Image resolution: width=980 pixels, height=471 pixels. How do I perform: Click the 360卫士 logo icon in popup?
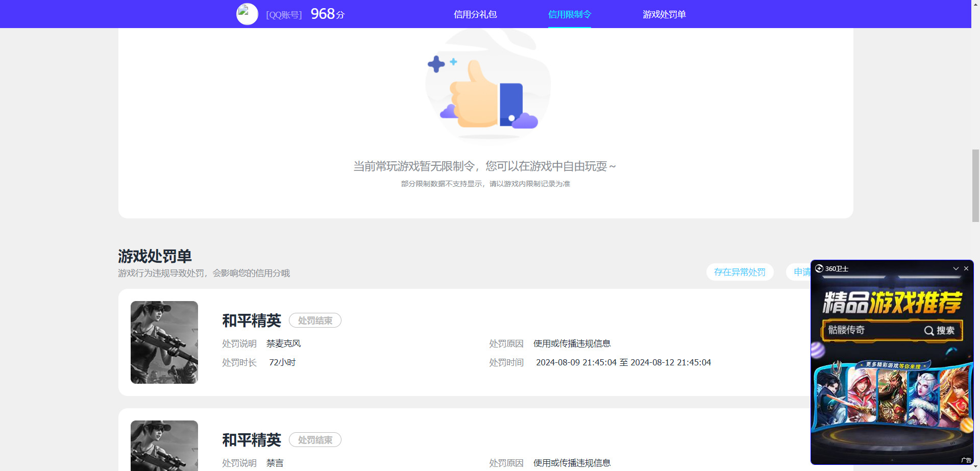[819, 268]
